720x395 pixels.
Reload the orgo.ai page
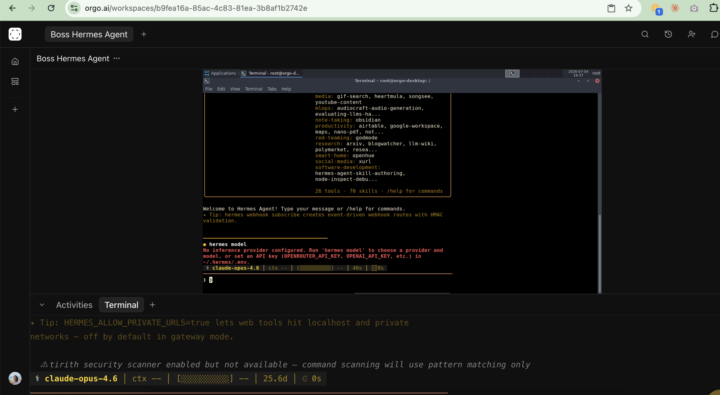tap(51, 8)
